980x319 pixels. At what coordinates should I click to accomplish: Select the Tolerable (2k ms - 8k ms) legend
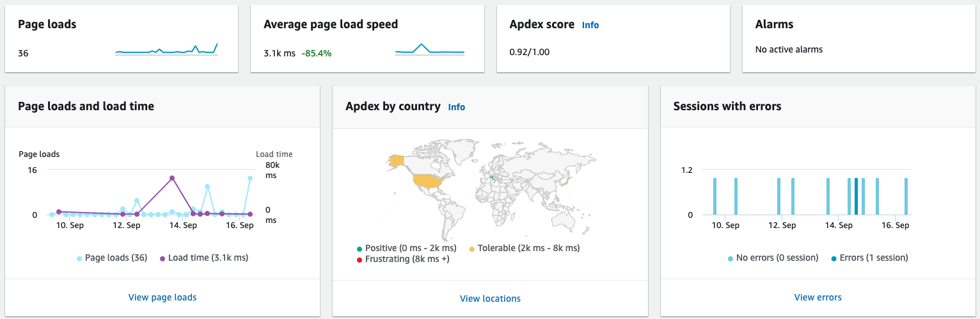click(x=525, y=248)
